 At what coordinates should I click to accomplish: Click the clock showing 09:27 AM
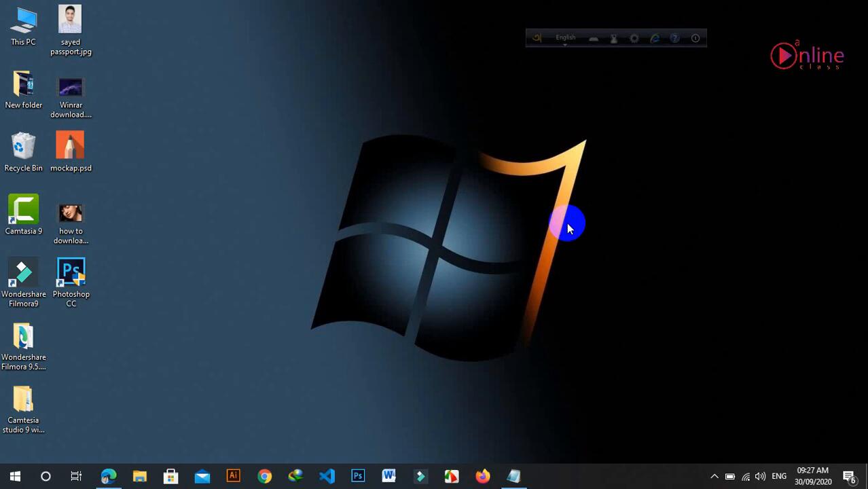[x=812, y=476]
